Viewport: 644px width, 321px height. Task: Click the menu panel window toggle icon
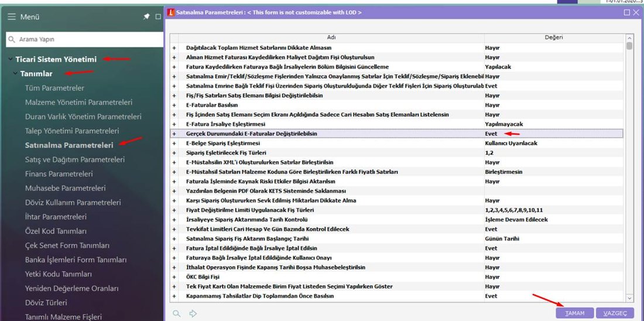(158, 17)
